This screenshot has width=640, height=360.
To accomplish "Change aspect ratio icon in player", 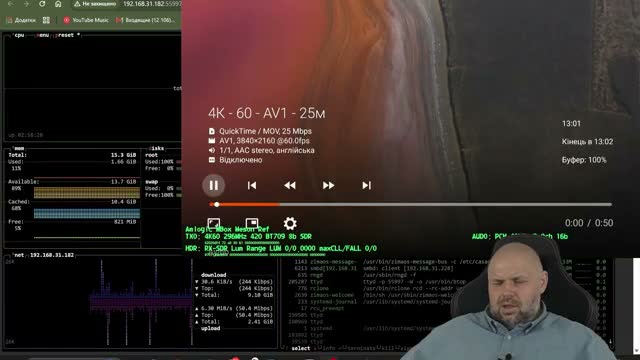I will click(x=213, y=223).
